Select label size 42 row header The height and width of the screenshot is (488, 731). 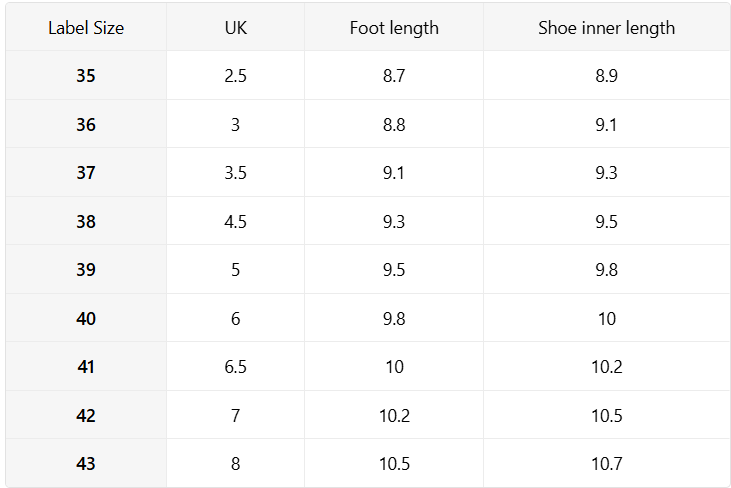(x=86, y=416)
